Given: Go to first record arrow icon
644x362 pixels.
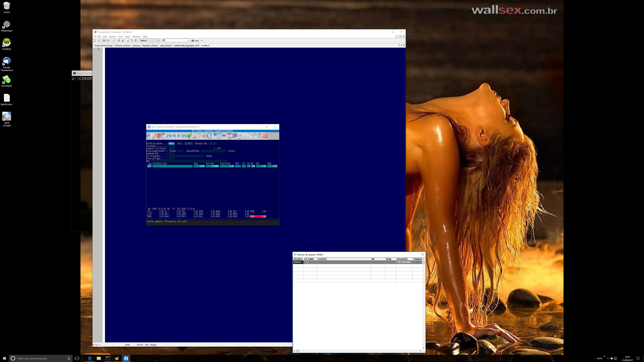Looking at the screenshot, I should point(169,136).
